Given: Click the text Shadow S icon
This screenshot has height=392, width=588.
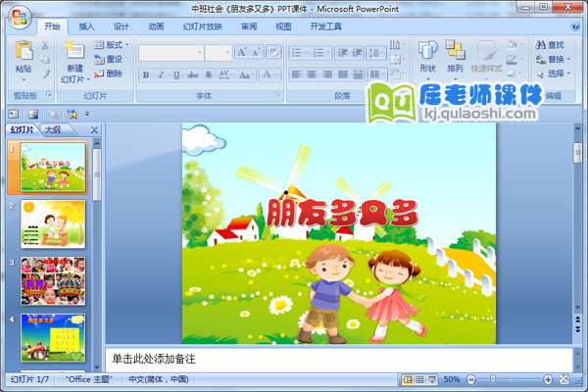Looking at the screenshot, I should click(209, 74).
